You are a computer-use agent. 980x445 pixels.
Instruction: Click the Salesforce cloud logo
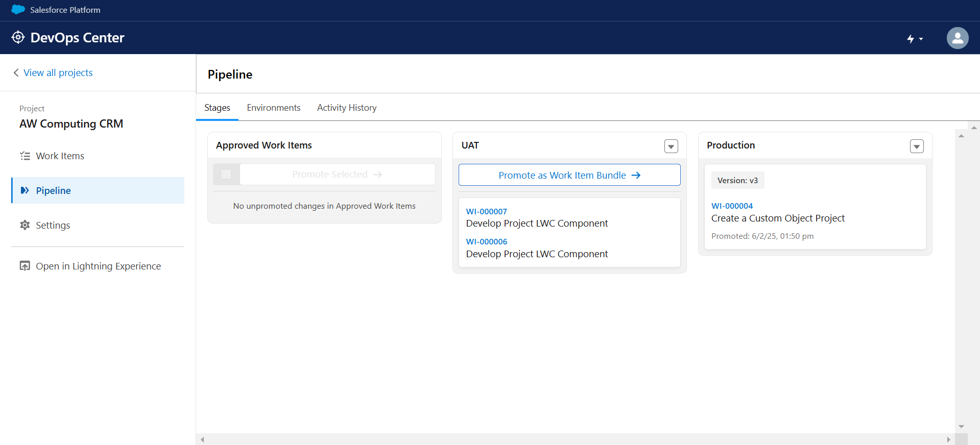tap(18, 10)
